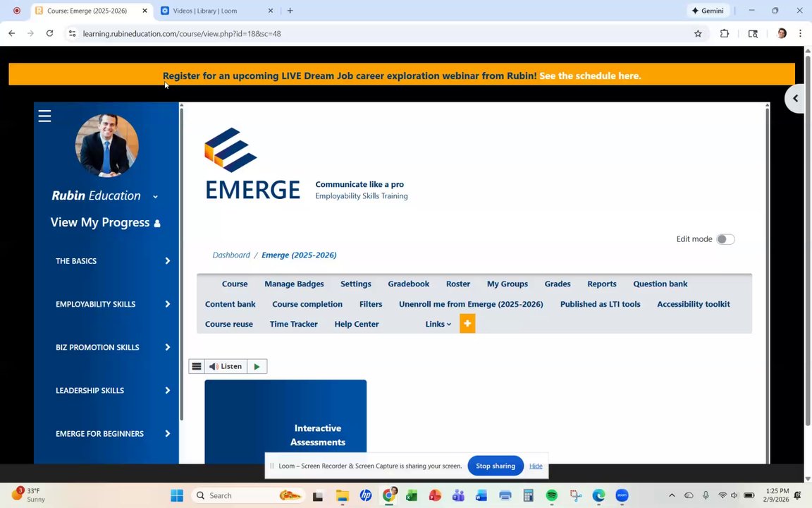
Task: Open Word from the taskbar
Action: coord(481,495)
